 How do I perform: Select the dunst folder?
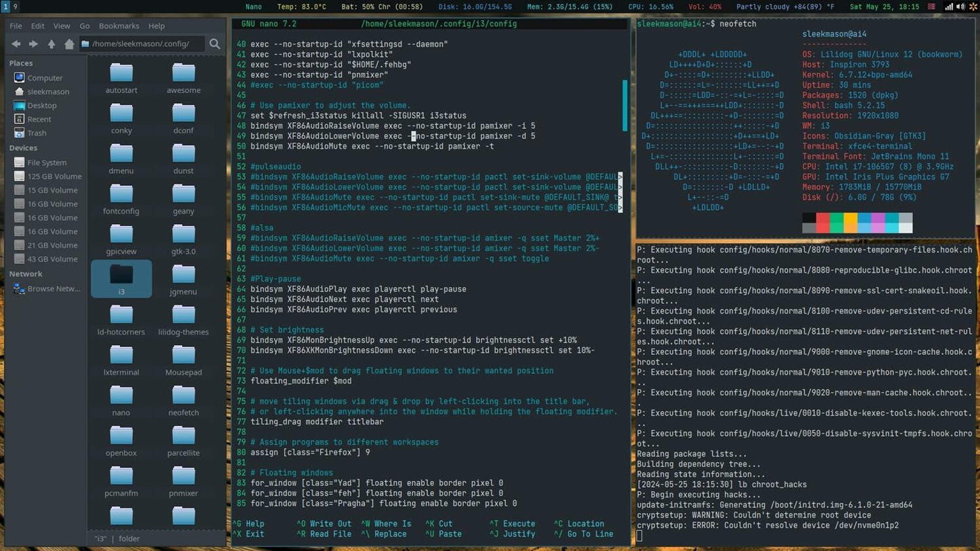click(x=184, y=159)
